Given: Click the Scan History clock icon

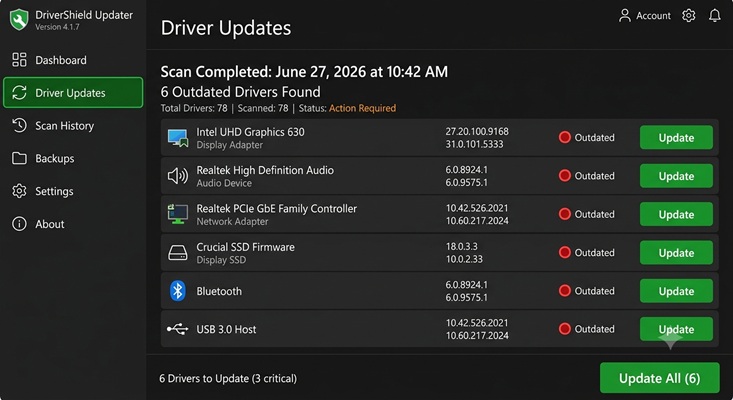Looking at the screenshot, I should [x=19, y=125].
